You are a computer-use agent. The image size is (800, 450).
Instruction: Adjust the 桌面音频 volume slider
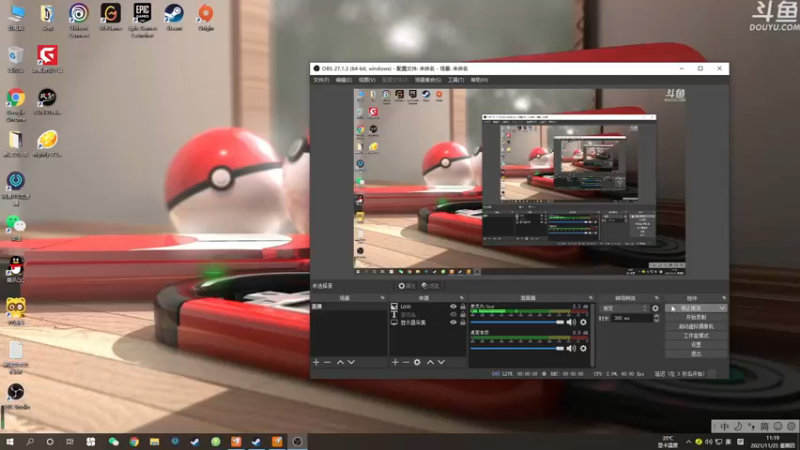517,348
